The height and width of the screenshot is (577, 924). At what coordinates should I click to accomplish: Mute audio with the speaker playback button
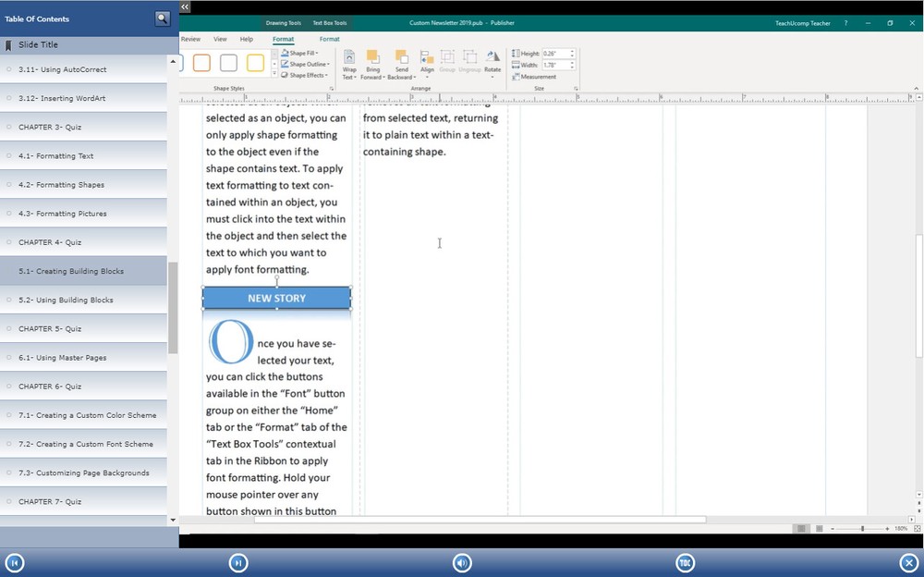point(461,562)
